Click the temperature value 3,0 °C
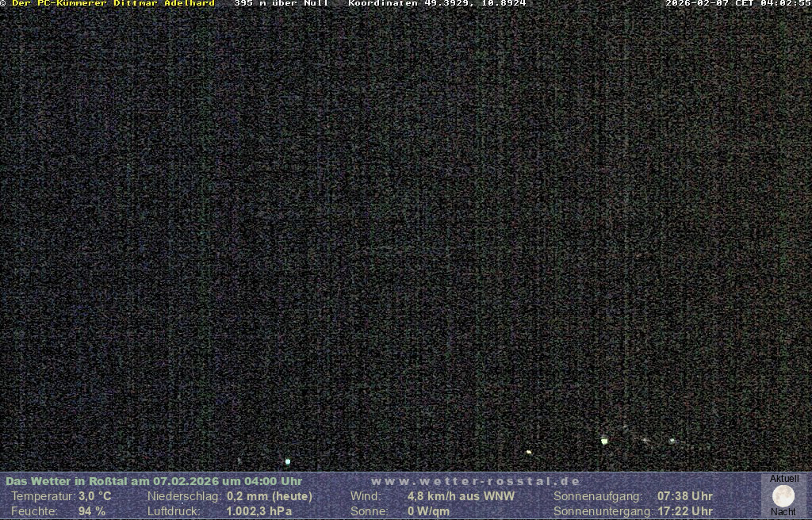The height and width of the screenshot is (520, 812). [94, 496]
